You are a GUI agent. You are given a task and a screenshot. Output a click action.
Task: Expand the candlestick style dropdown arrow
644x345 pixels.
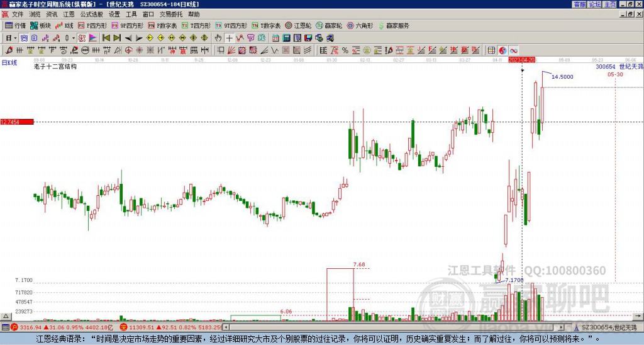click(x=74, y=38)
